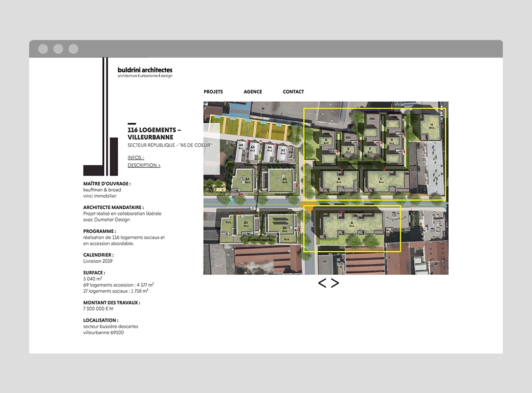The width and height of the screenshot is (532, 393).
Task: Click the site plan aerial image
Action: point(326,188)
